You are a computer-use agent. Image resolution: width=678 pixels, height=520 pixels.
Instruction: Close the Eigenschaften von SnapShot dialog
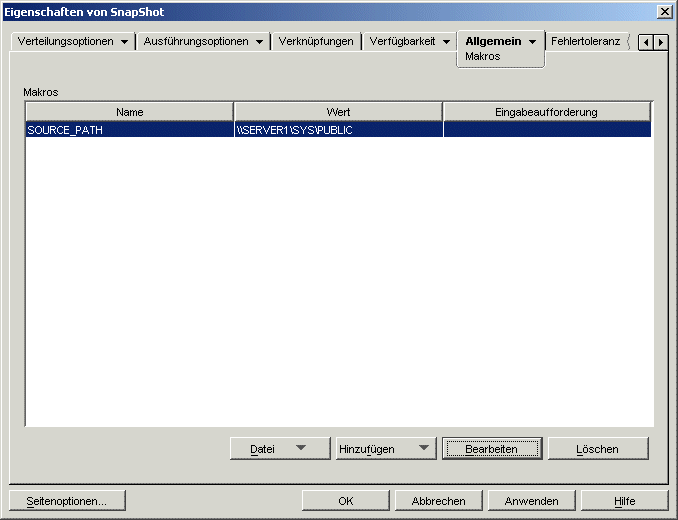point(664,11)
